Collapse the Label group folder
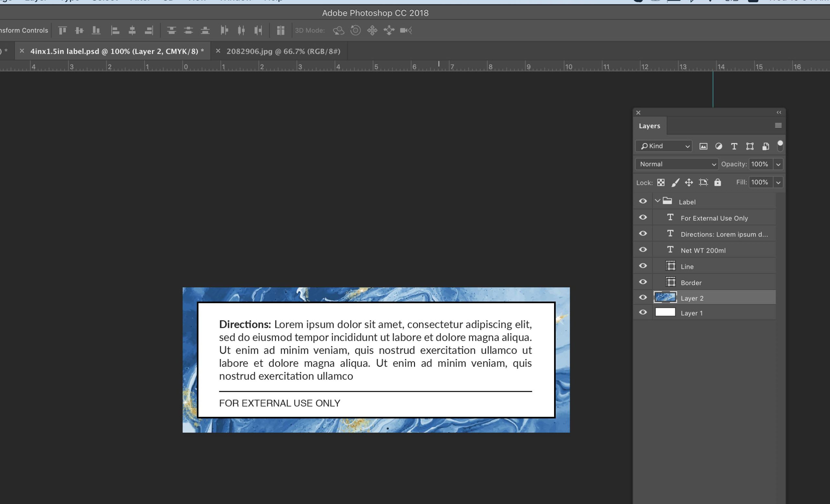 click(x=657, y=201)
